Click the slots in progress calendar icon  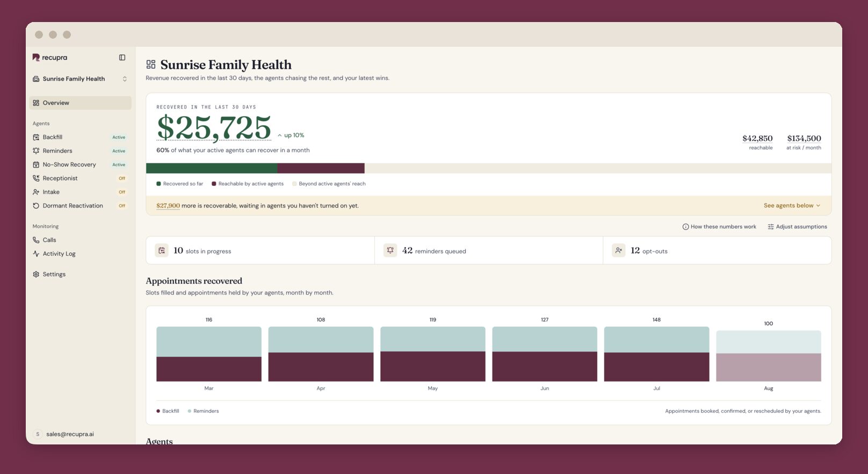[162, 250]
